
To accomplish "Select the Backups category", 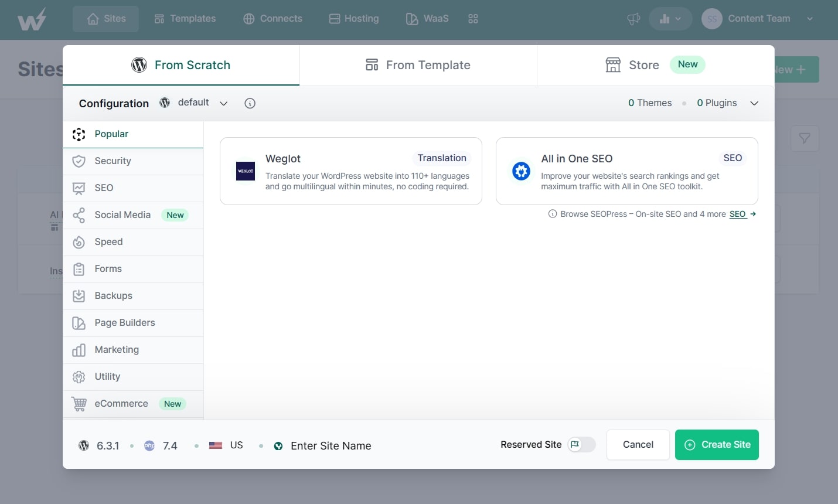I will coord(133,296).
